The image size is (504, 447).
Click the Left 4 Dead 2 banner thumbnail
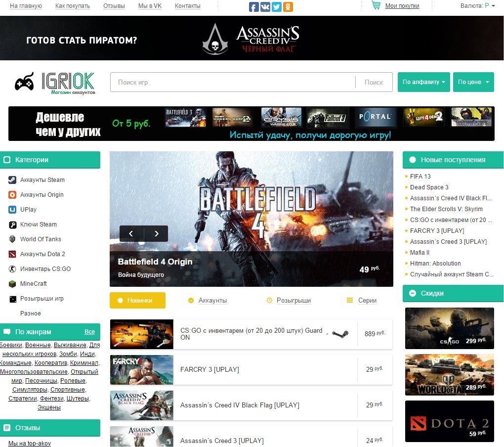pos(423,117)
